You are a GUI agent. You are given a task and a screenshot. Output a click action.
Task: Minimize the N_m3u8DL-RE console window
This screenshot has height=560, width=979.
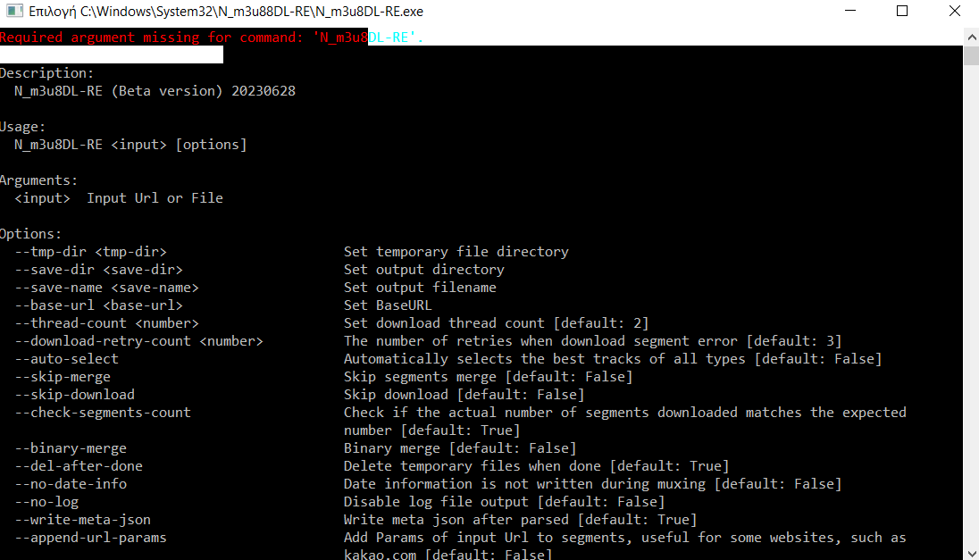click(854, 12)
